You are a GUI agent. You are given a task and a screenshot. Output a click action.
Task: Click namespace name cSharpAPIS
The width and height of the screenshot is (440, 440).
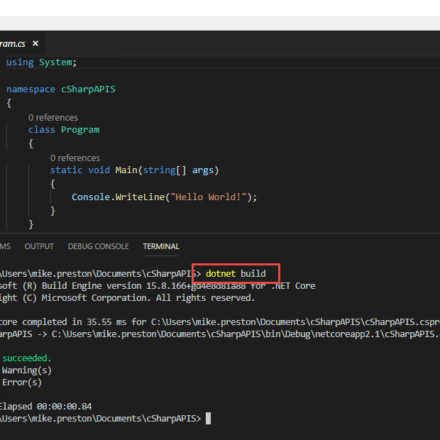[88, 89]
